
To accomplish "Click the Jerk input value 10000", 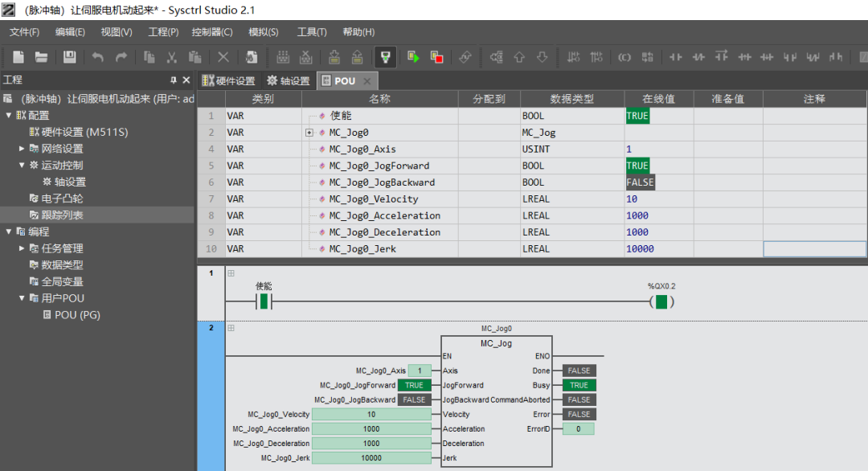I will tap(371, 457).
